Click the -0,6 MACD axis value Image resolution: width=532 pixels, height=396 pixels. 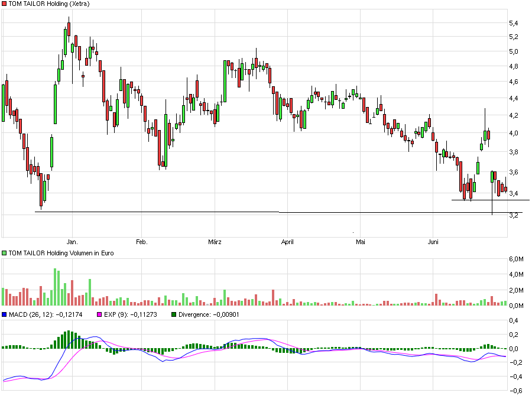point(515,391)
